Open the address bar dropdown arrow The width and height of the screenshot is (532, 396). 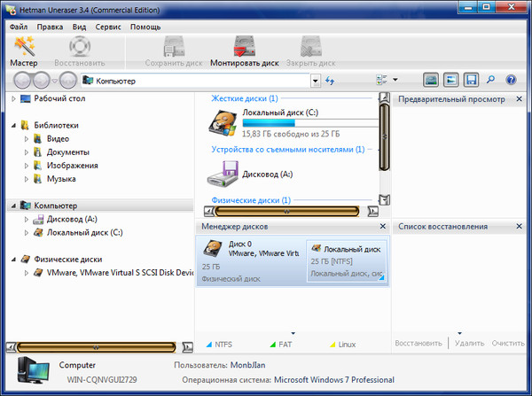pos(316,81)
